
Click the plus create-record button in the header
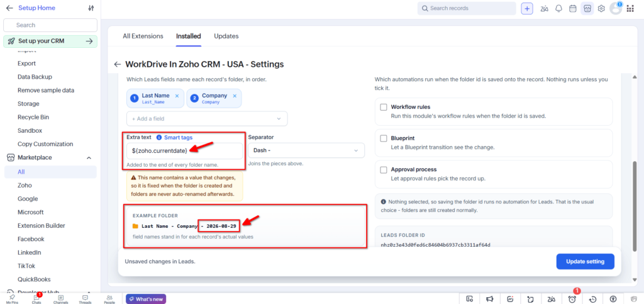point(527,9)
